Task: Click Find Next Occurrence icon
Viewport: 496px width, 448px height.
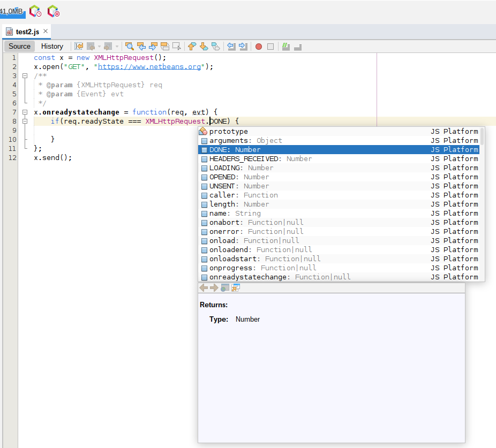Action: tap(153, 47)
